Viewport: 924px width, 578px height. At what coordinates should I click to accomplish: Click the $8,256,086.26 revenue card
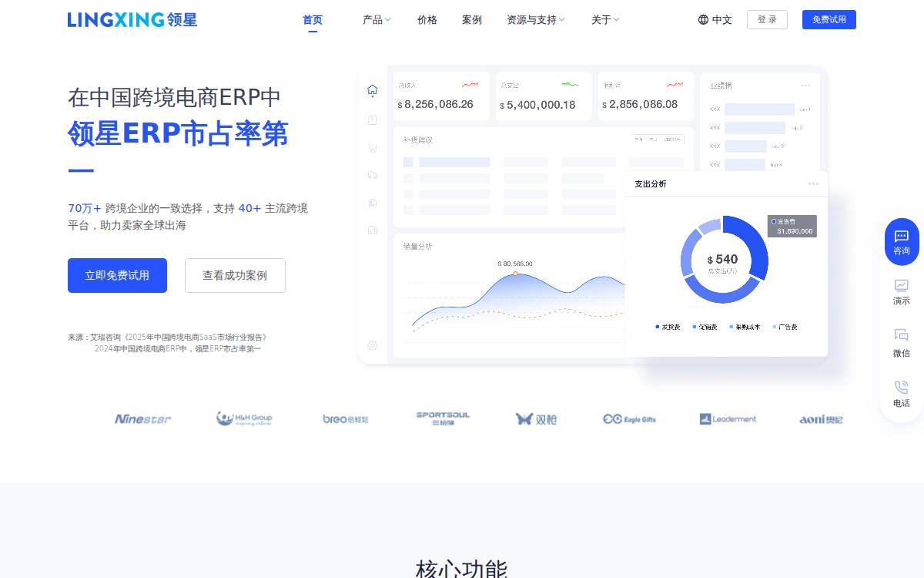pyautogui.click(x=441, y=96)
